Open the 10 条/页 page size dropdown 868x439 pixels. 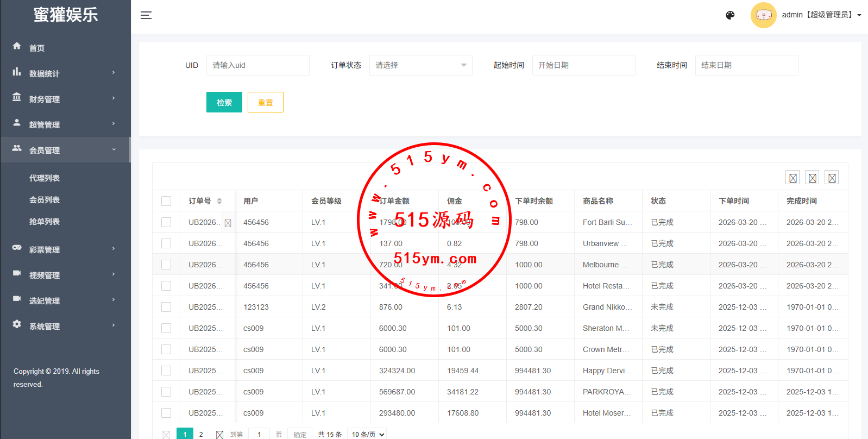368,434
